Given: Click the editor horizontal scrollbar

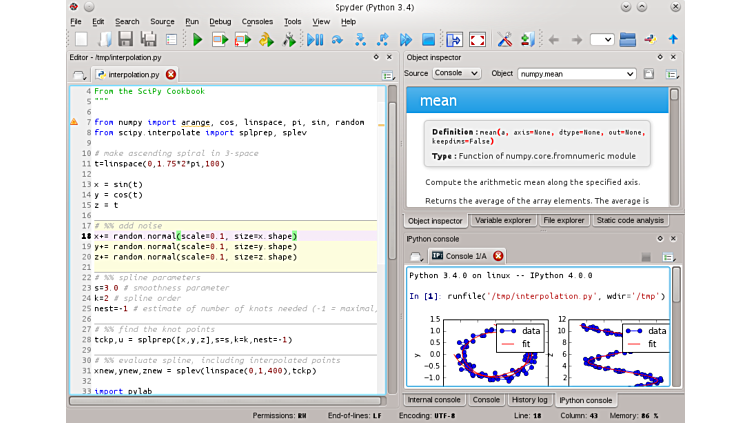Looking at the screenshot, I should click(x=225, y=400).
